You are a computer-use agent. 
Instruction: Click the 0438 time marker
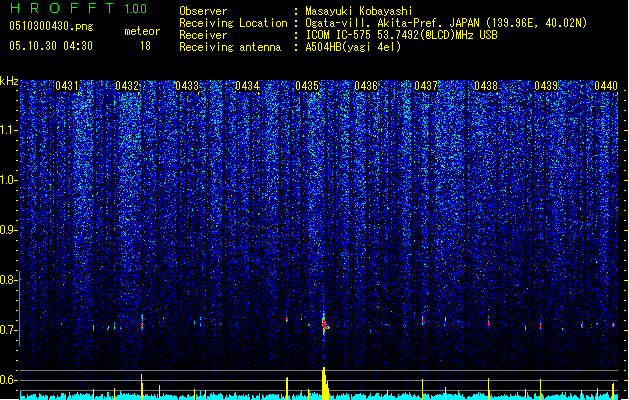pos(486,86)
